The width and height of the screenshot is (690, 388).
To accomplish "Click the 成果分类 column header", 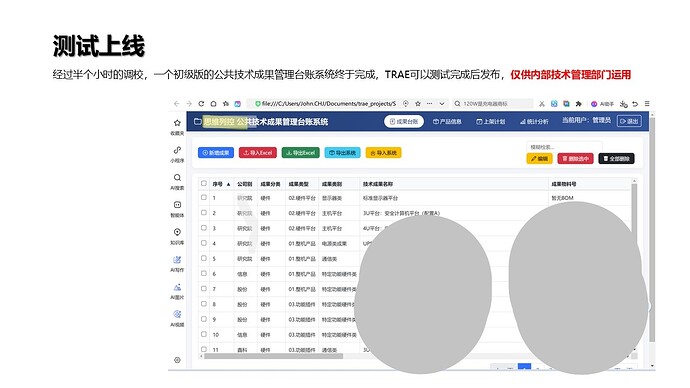I will 270,184.
